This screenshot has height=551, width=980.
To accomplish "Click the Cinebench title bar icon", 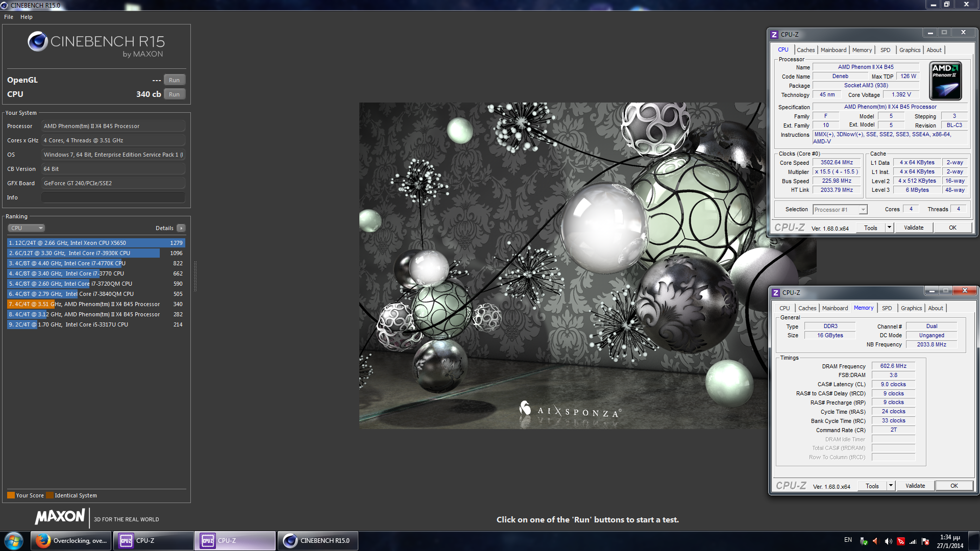I will tap(4, 5).
